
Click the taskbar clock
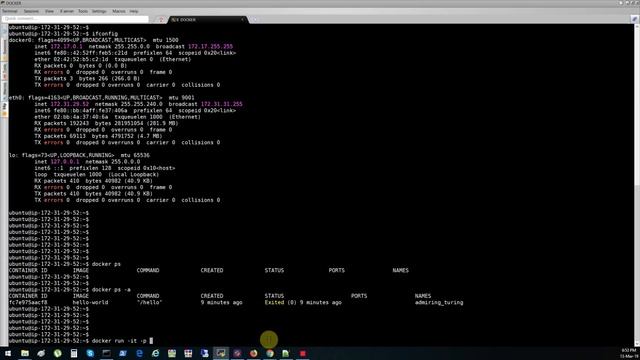(629, 353)
